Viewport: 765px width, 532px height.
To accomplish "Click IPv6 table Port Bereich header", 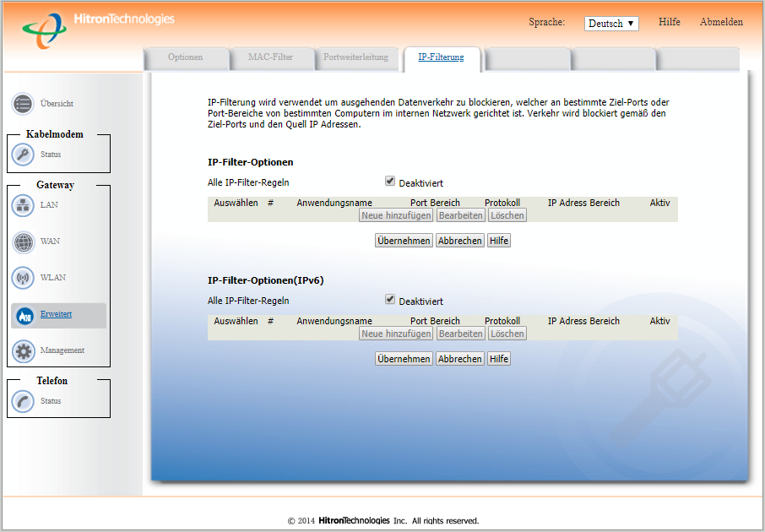I will [435, 321].
